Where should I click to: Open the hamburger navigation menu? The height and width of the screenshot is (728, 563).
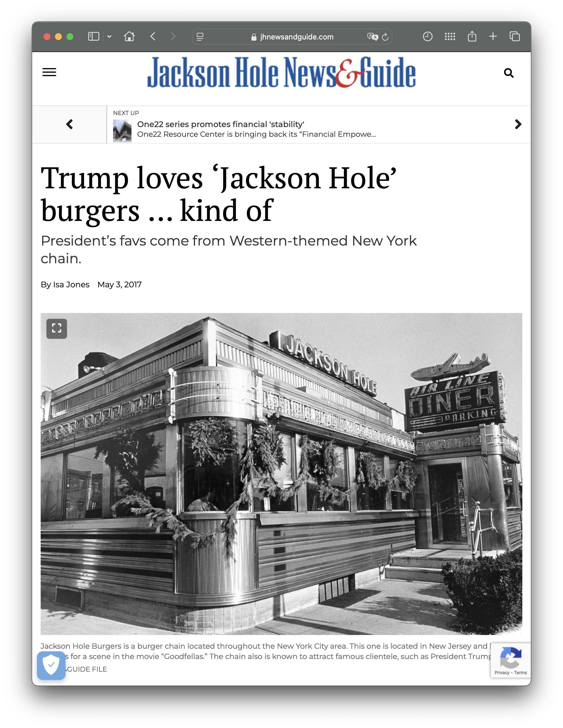pyautogui.click(x=49, y=72)
